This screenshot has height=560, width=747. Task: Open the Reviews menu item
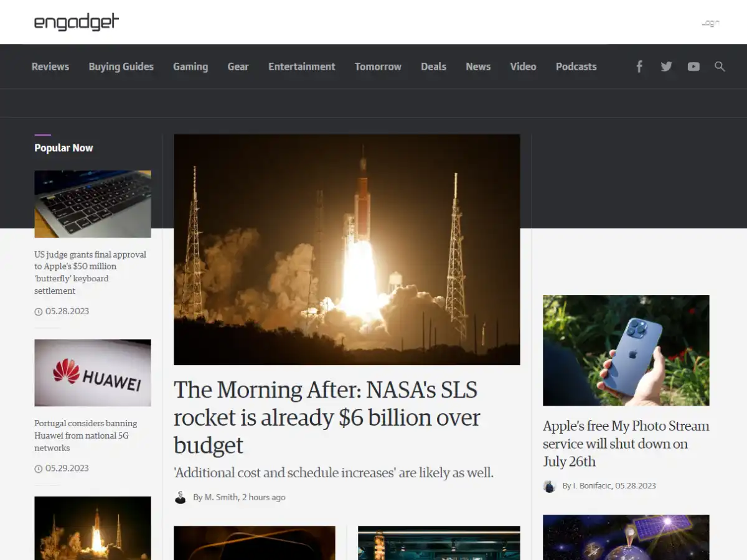(x=50, y=67)
